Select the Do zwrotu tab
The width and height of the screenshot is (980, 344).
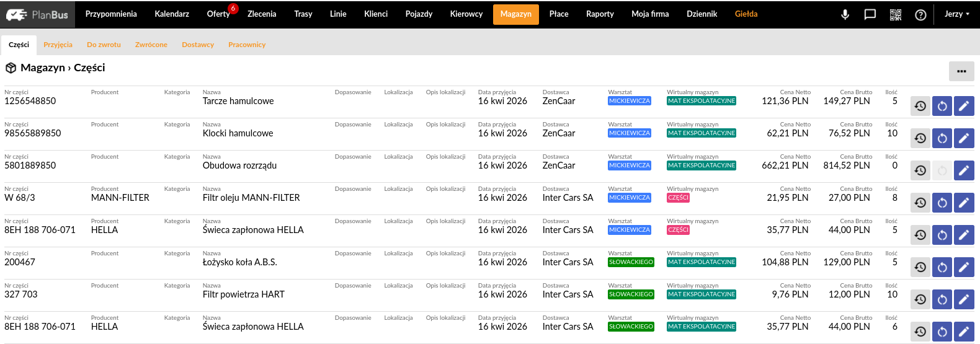point(104,45)
